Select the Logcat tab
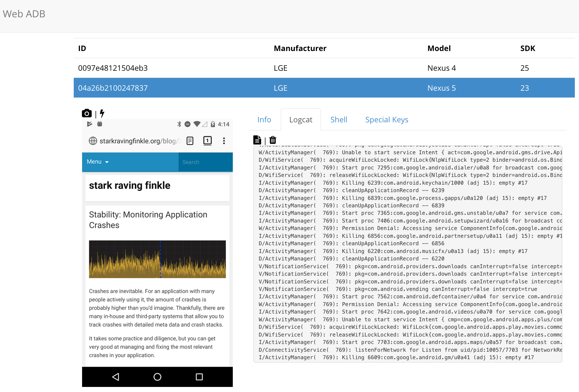The height and width of the screenshot is (392, 579). coord(301,120)
